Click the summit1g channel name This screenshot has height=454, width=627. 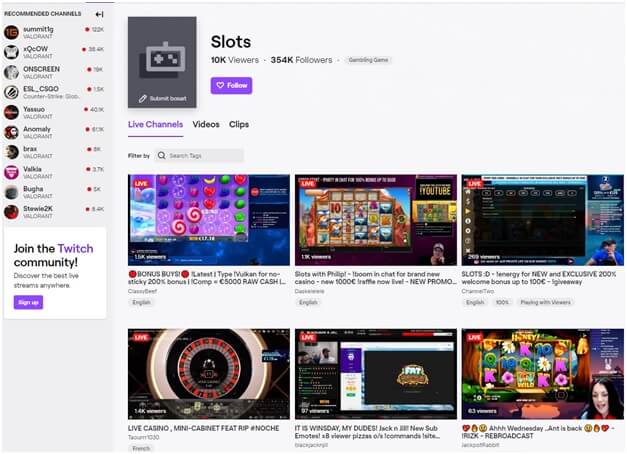click(x=38, y=29)
